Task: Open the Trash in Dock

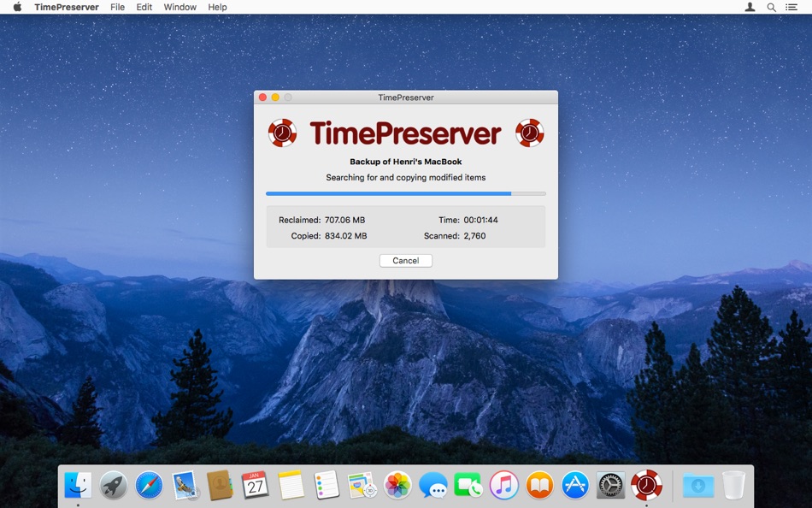Action: (733, 486)
